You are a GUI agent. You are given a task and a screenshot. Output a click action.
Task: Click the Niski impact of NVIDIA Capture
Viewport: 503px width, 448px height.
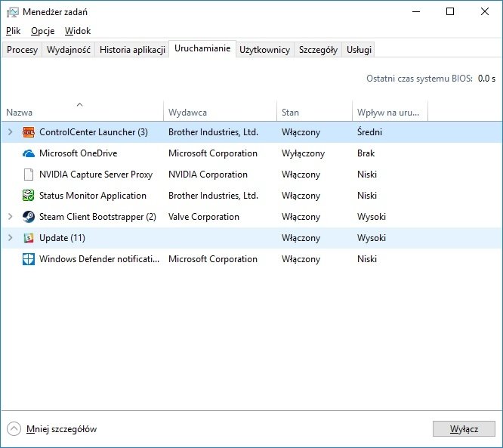[366, 175]
